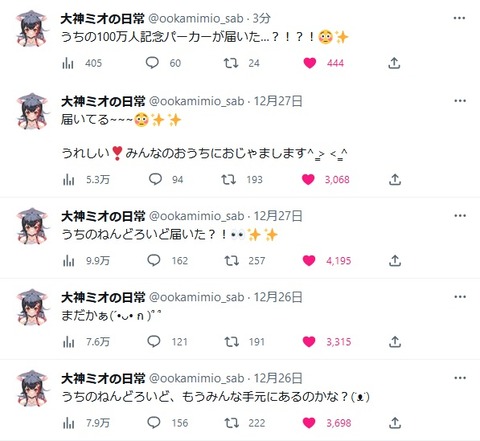The width and height of the screenshot is (480, 441).
Task: Retweet the post with 193 retweets
Action: pos(229,180)
